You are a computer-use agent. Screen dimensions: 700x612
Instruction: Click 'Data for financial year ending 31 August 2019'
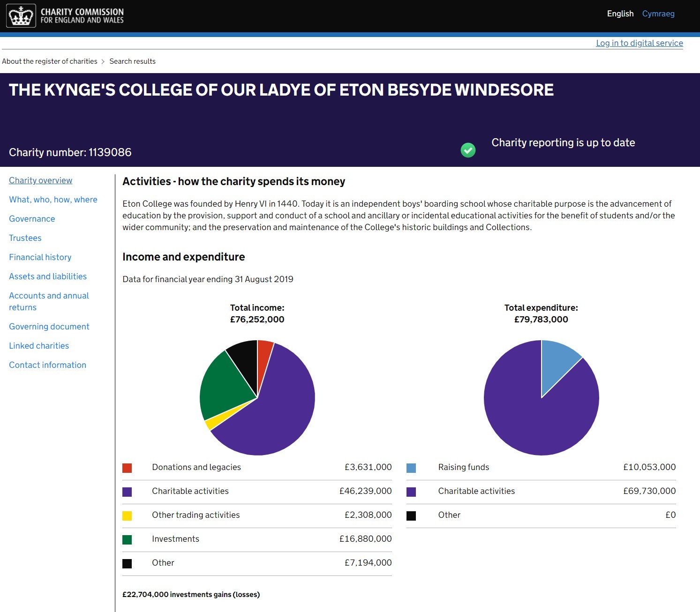pyautogui.click(x=208, y=279)
